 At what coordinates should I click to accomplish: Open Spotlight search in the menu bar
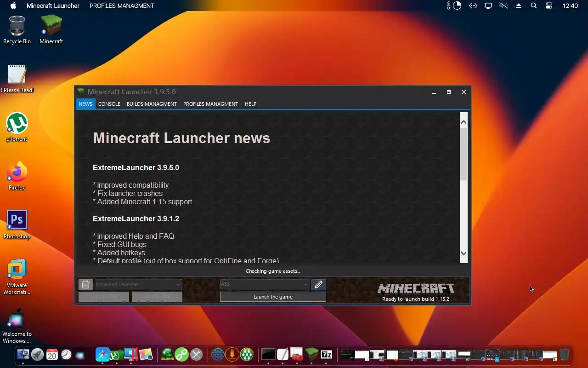(533, 6)
